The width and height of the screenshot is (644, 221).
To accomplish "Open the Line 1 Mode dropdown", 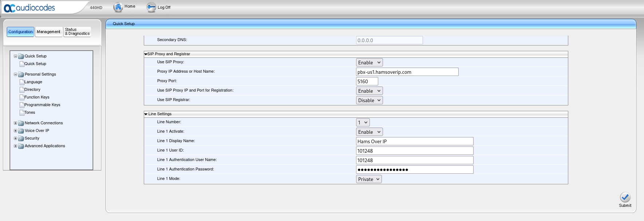I will click(368, 179).
